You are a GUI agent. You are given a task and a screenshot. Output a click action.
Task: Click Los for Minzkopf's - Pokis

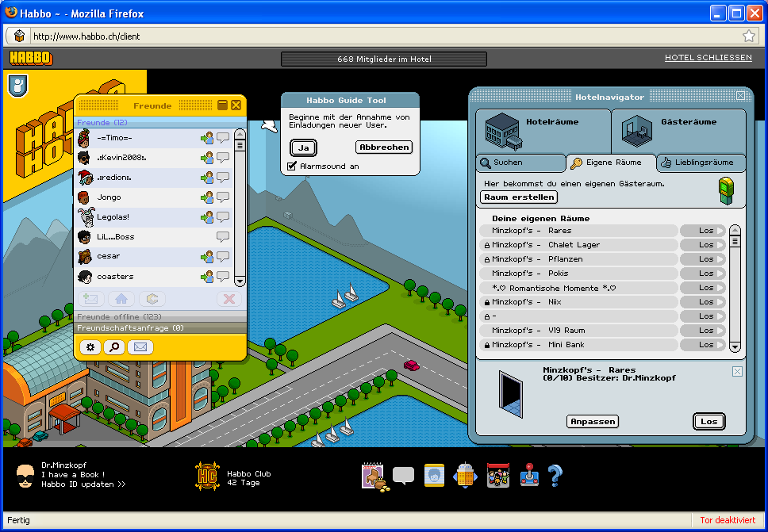[703, 273]
